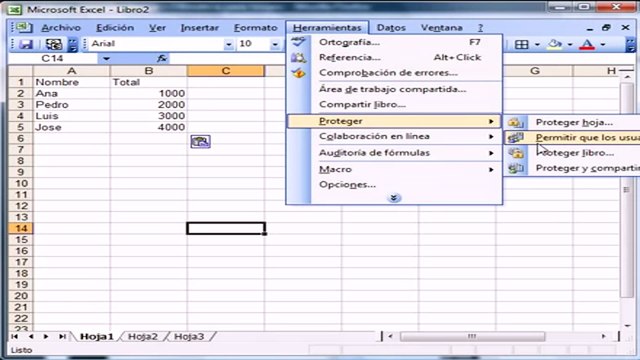The width and height of the screenshot is (640, 360).
Task: Open the font name dropdown arrow
Action: point(229,44)
